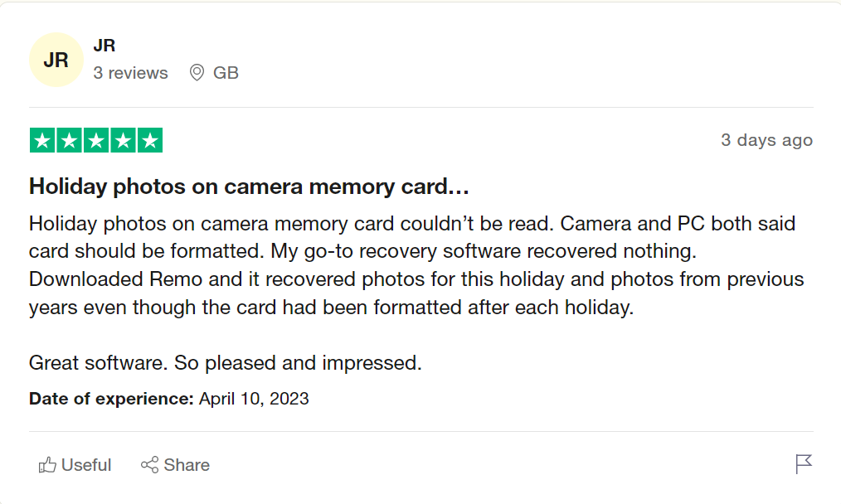Viewport: 841px width, 504px height.
Task: Click the Share button
Action: click(x=175, y=465)
